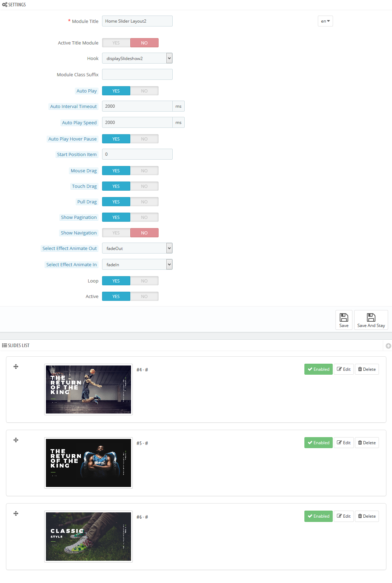Grab the move handle of slide #4
Viewport: 392px width, 583px height.
(16, 367)
